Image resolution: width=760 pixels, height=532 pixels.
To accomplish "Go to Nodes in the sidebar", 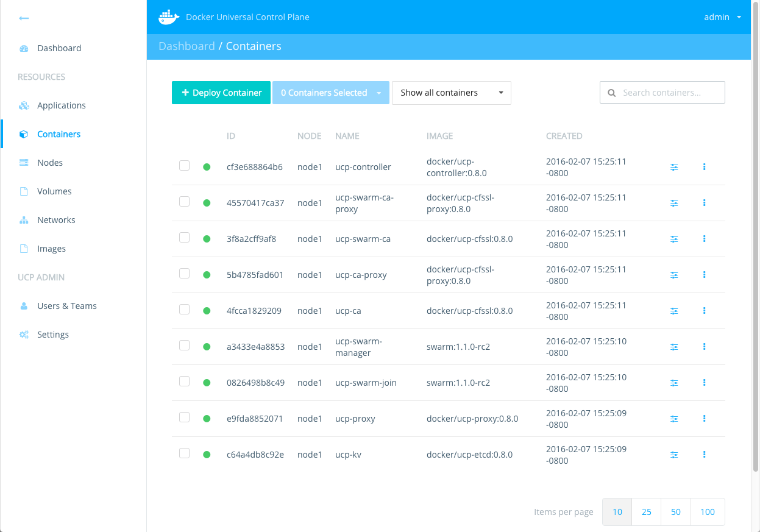I will point(50,163).
